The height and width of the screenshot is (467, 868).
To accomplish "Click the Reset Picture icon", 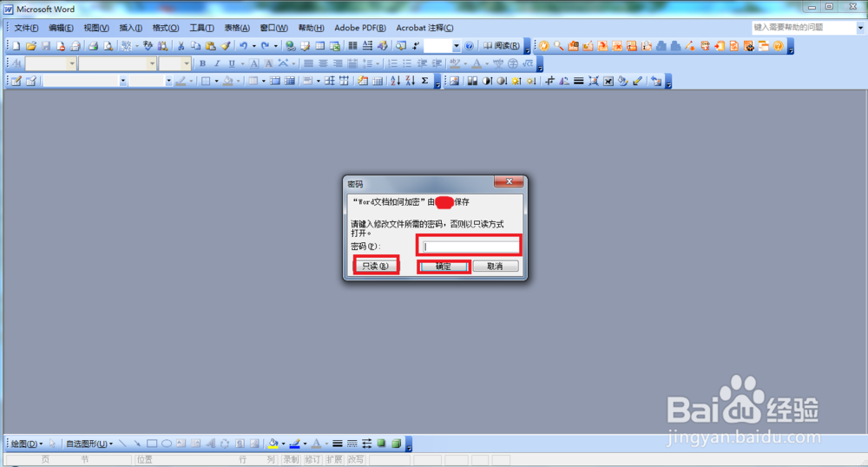I will coord(656,81).
